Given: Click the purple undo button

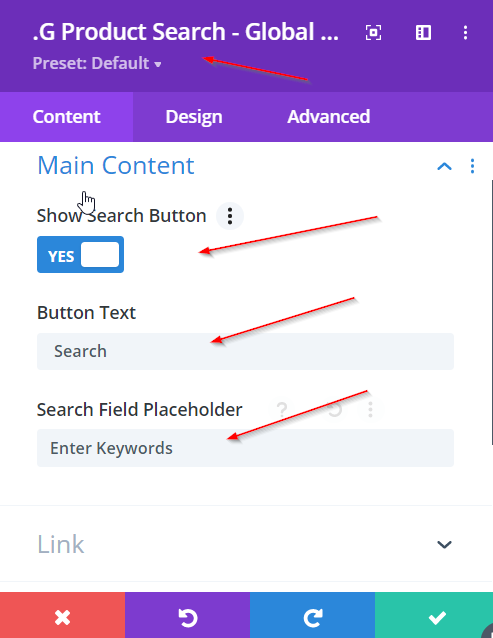Looking at the screenshot, I should [187, 615].
